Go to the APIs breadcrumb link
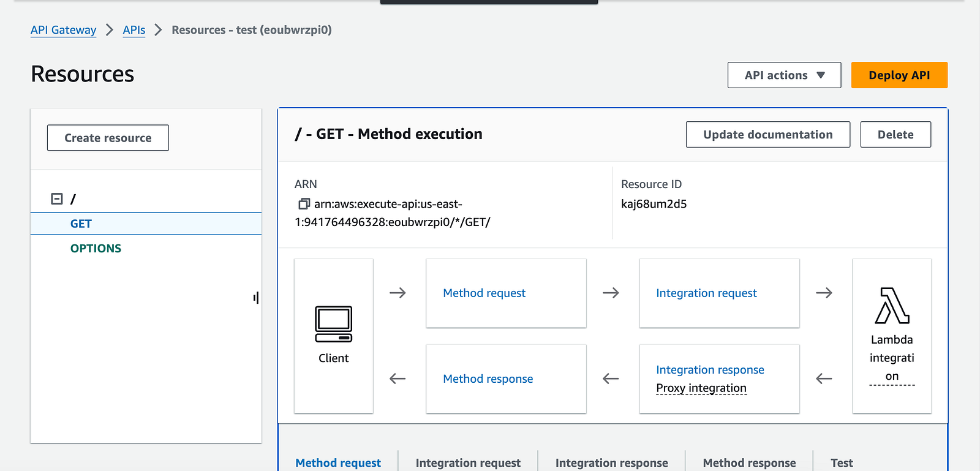Viewport: 980px width, 471px height. pyautogui.click(x=134, y=30)
